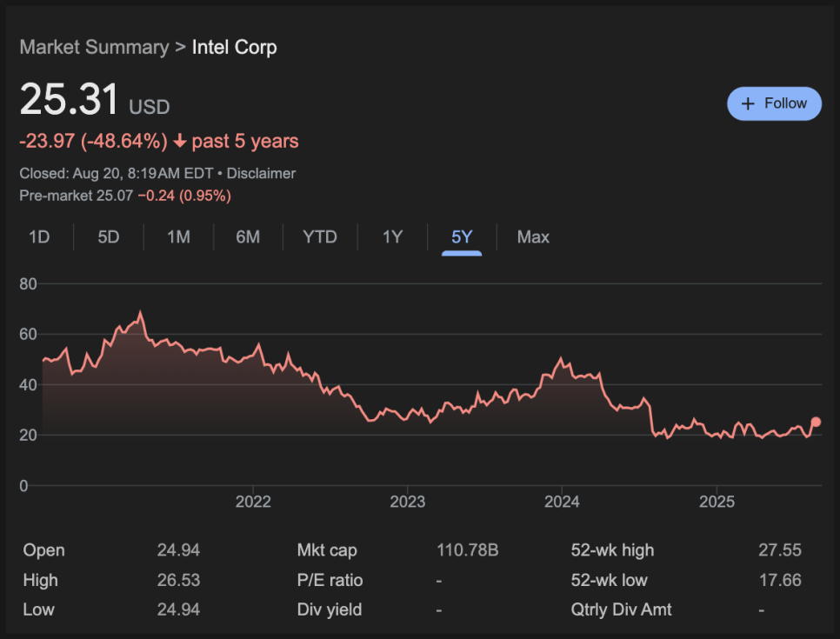
Task: Click the 2022 x-axis label
Action: (x=253, y=502)
